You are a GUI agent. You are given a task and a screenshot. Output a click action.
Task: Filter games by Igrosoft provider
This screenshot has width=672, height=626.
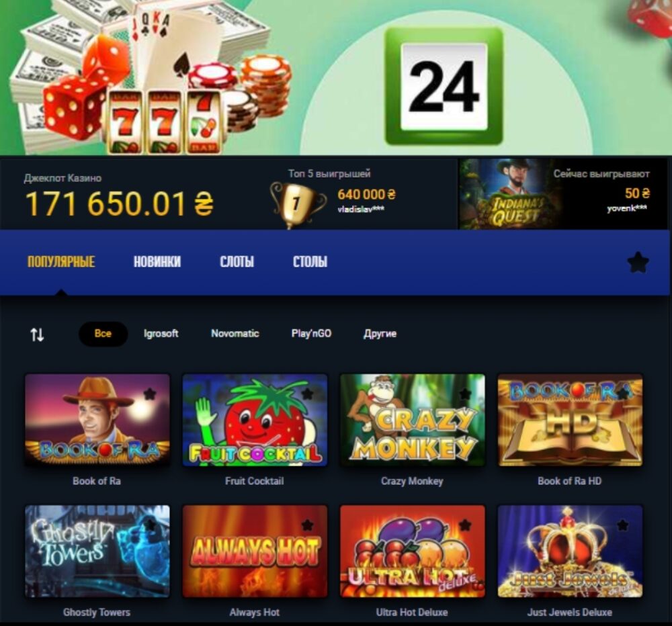click(161, 333)
